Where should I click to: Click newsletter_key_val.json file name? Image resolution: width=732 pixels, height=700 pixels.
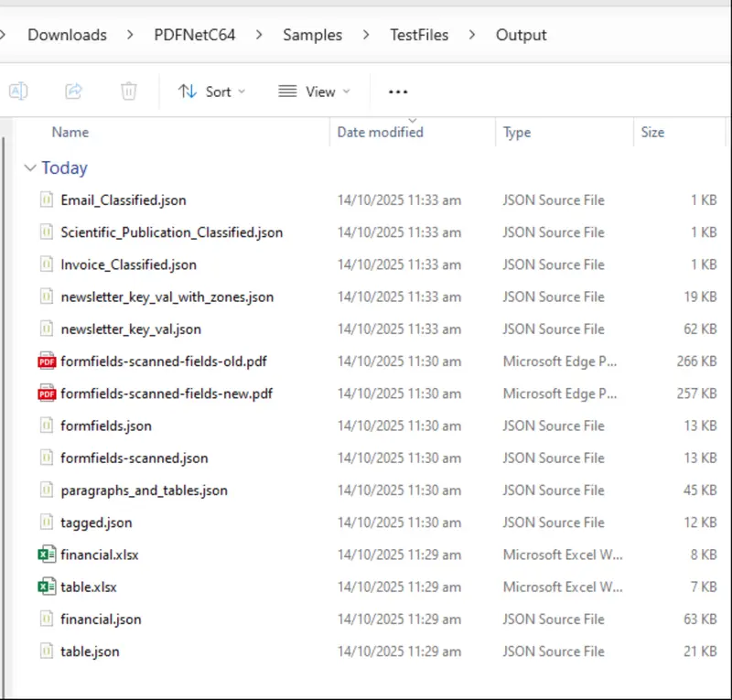(x=131, y=328)
